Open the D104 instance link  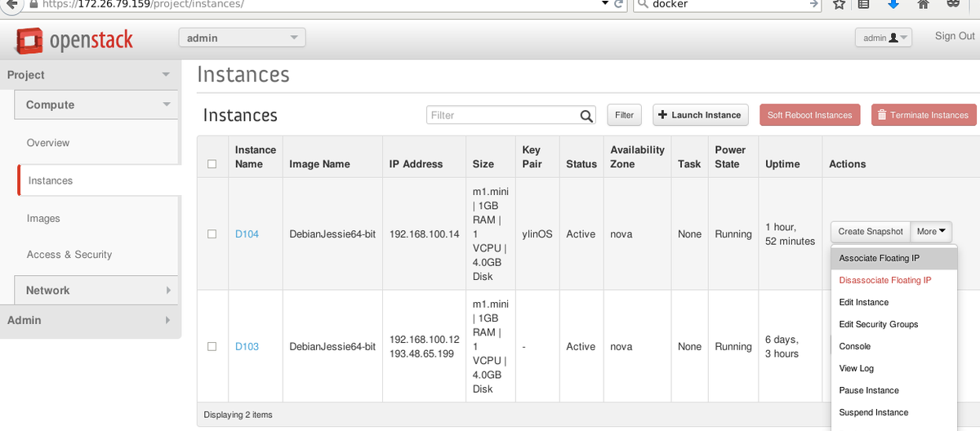pos(247,234)
